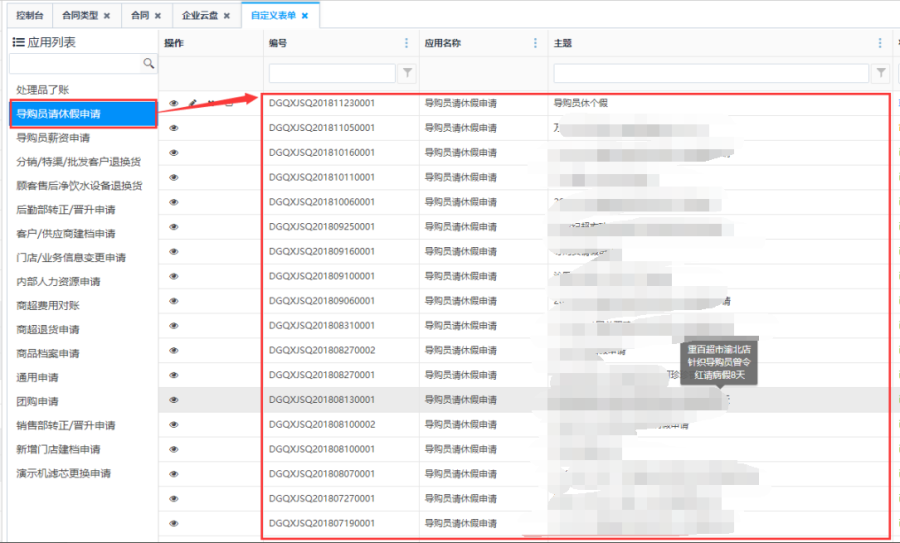Click the filter funnel icon for the 编号 column
This screenshot has height=543, width=900.
[x=407, y=73]
